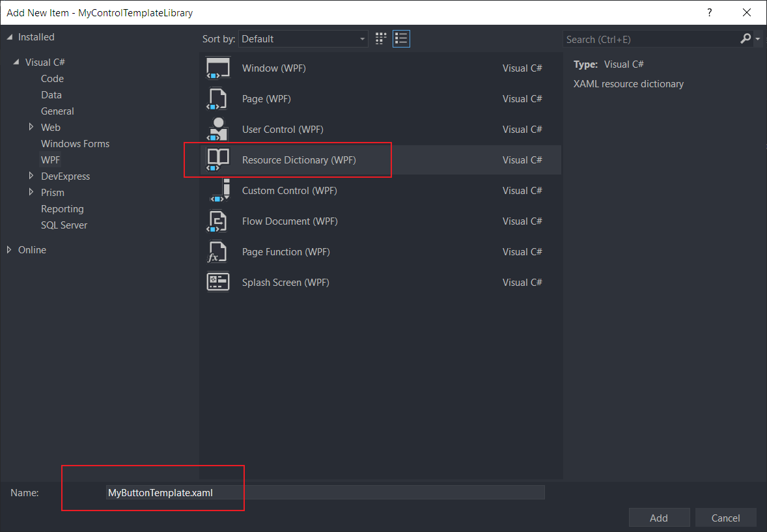Open the Sort by Default dropdown

303,39
